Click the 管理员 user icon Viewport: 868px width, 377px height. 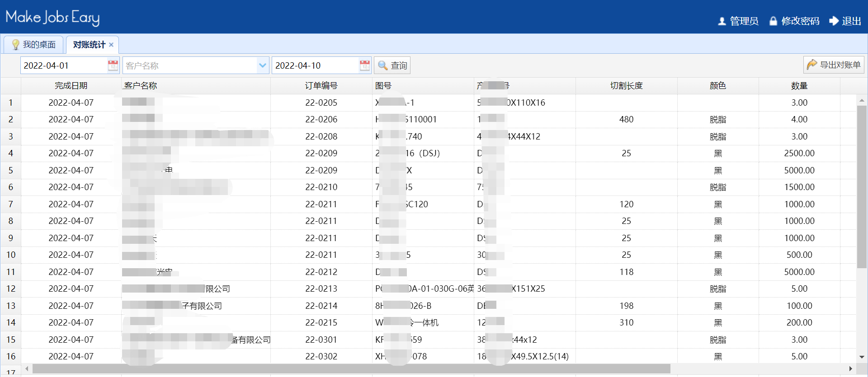[x=722, y=21]
